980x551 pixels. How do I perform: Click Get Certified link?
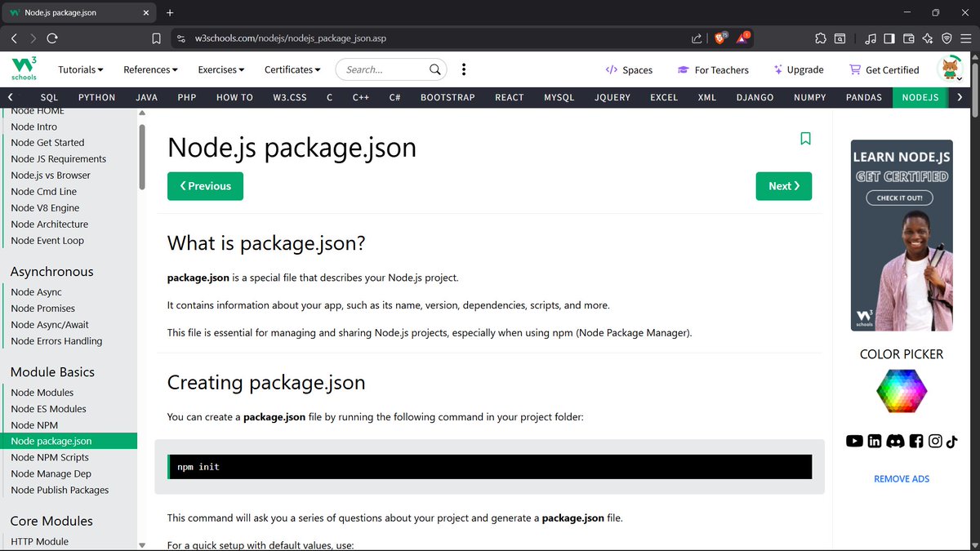tap(884, 69)
